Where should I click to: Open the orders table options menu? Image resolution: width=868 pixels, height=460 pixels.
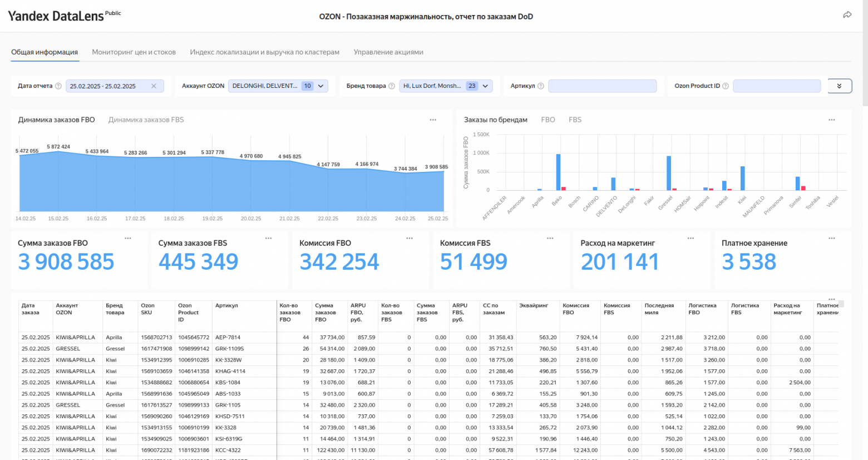(x=832, y=299)
